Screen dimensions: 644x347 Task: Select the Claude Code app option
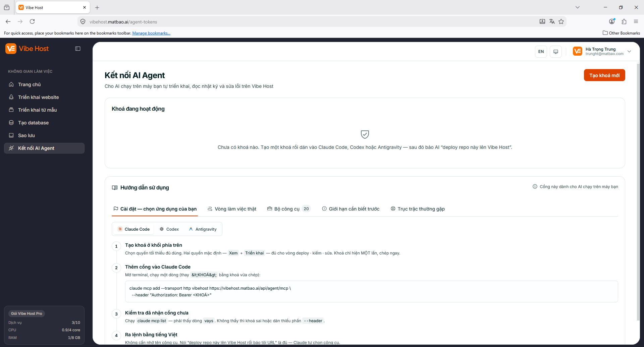[133, 229]
